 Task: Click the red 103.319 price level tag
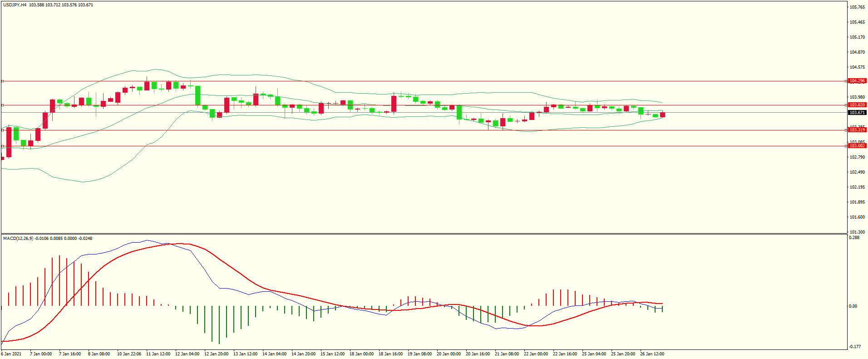tap(857, 130)
